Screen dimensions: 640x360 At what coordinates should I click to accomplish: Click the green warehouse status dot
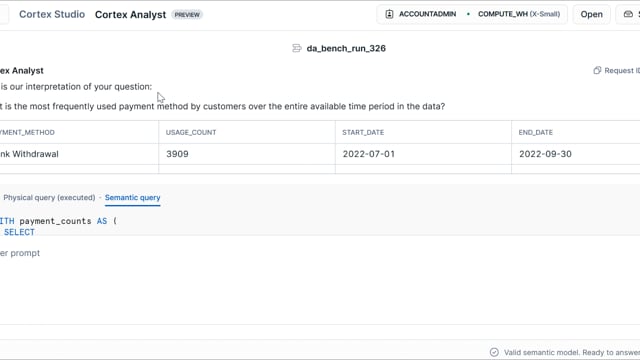click(468, 14)
